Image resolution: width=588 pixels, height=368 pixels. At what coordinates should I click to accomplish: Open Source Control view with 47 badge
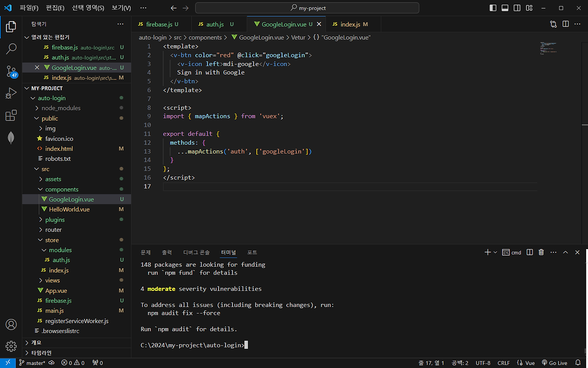11,71
